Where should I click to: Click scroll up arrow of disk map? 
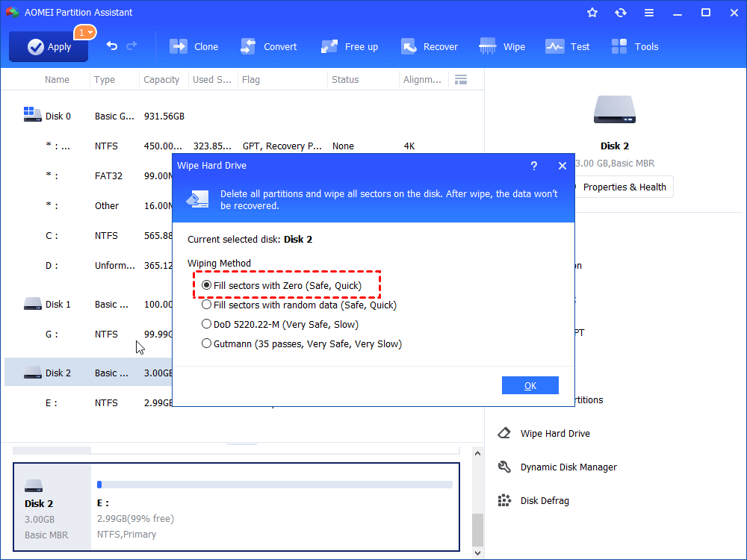coord(477,453)
